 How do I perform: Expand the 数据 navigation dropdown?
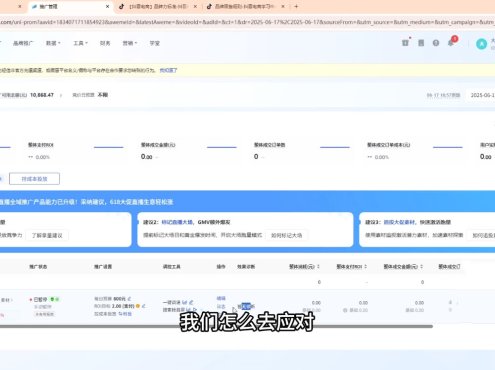[53, 43]
